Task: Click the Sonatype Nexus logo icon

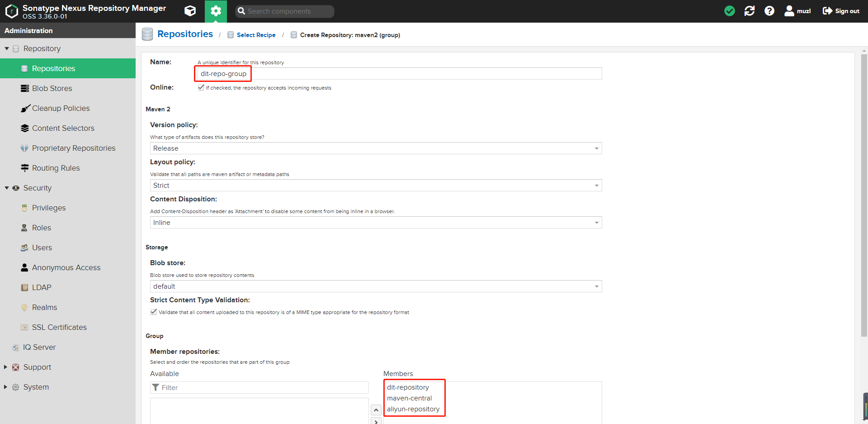Action: [x=11, y=11]
